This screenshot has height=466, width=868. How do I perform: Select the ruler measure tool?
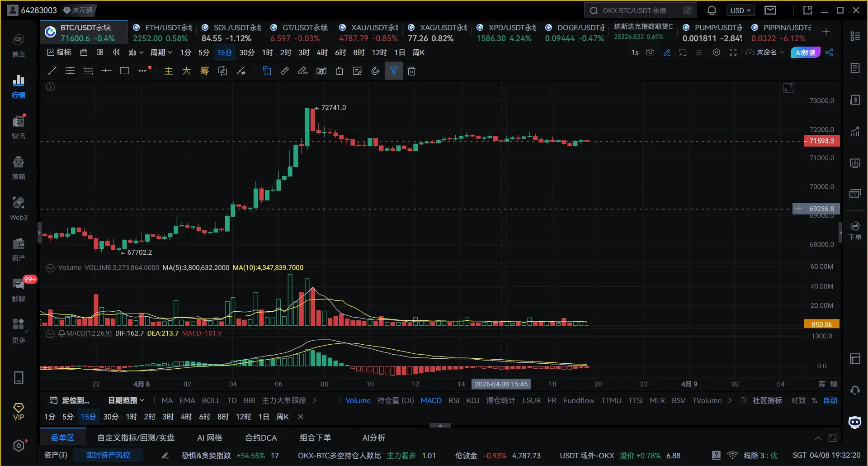tap(285, 71)
